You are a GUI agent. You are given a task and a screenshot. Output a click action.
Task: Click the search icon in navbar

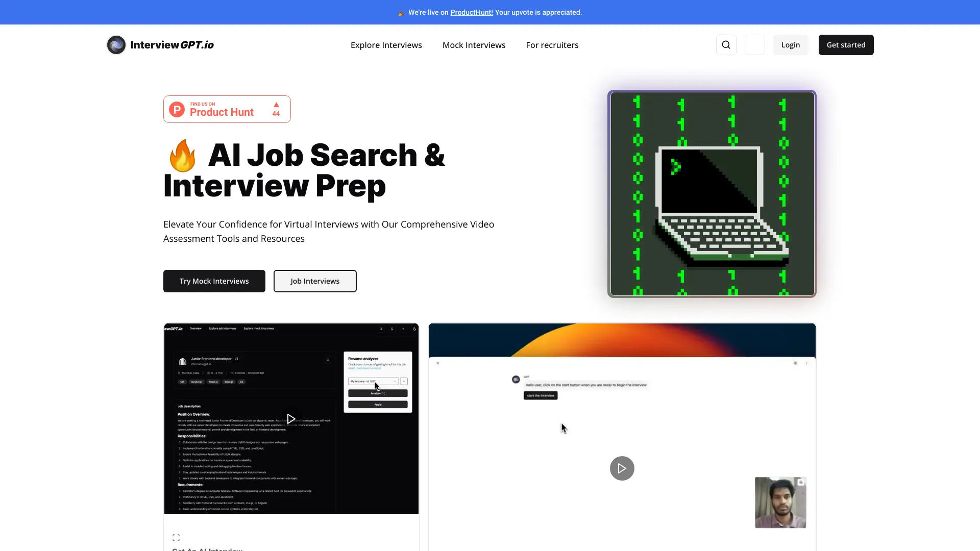(726, 44)
